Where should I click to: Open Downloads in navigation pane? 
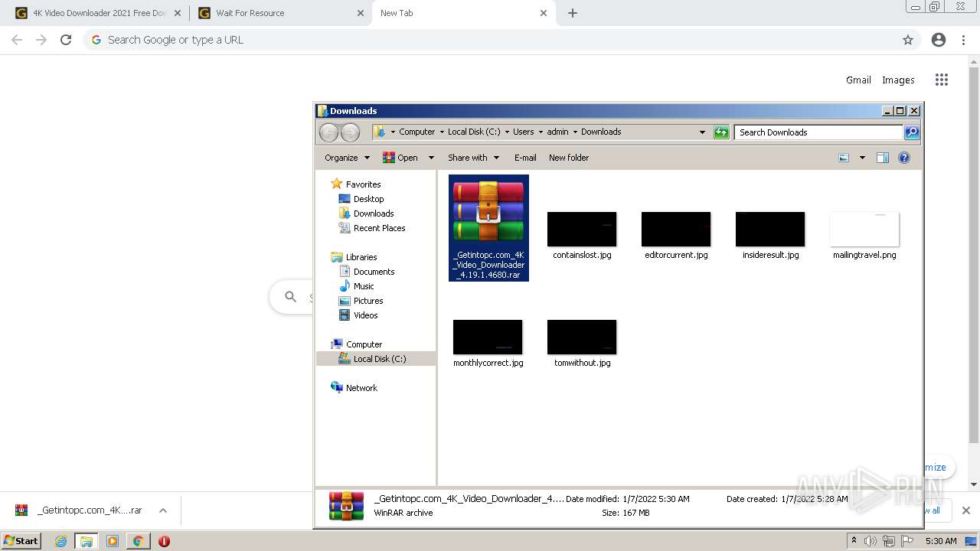click(374, 214)
